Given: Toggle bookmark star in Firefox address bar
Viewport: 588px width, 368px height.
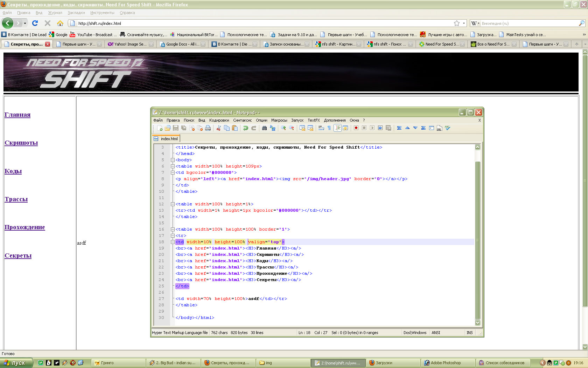Looking at the screenshot, I should 457,23.
